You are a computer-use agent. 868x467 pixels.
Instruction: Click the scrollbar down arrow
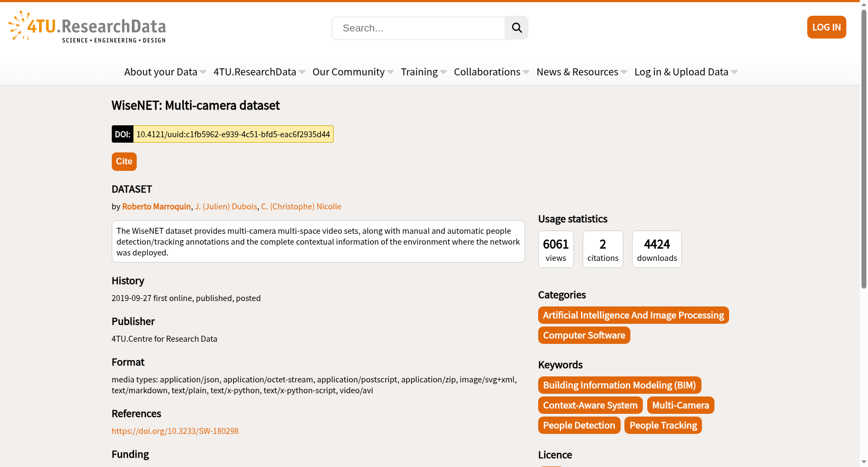[864, 462]
